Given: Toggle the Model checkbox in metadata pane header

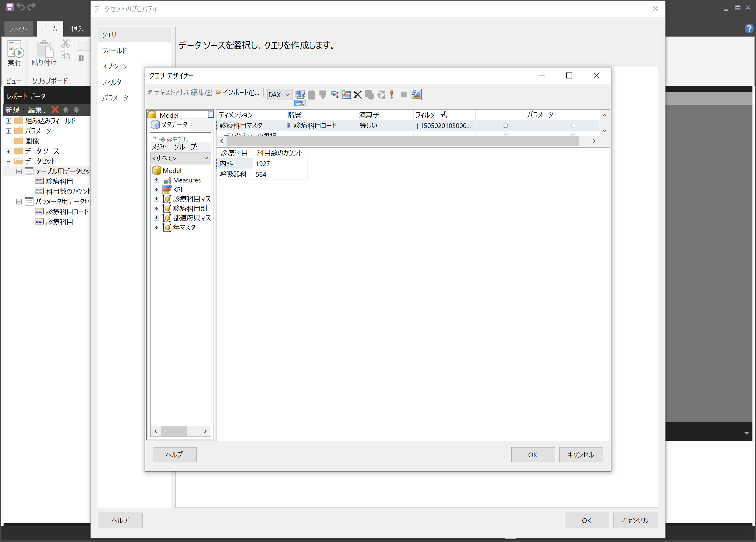Looking at the screenshot, I should [211, 114].
